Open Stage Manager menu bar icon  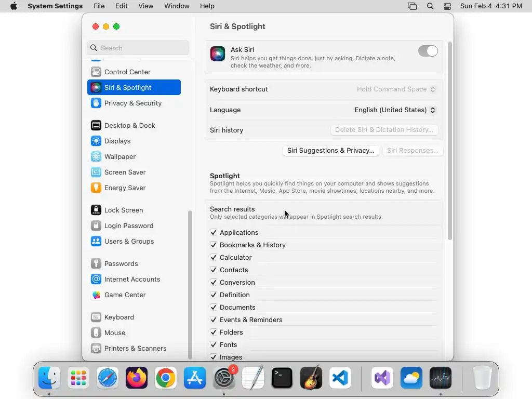[412, 6]
